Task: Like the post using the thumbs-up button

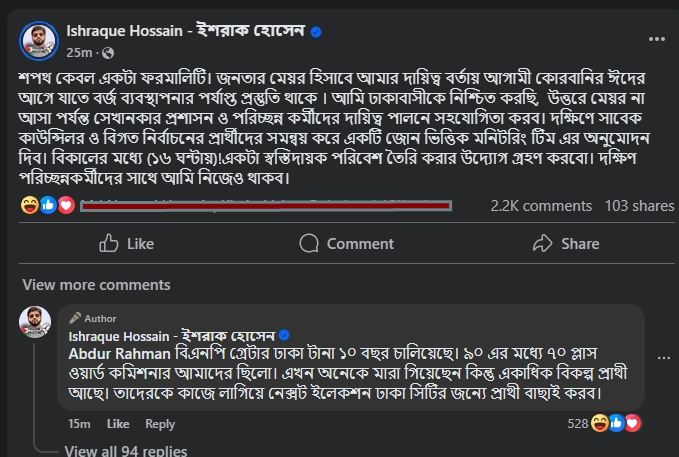Action: coord(126,243)
